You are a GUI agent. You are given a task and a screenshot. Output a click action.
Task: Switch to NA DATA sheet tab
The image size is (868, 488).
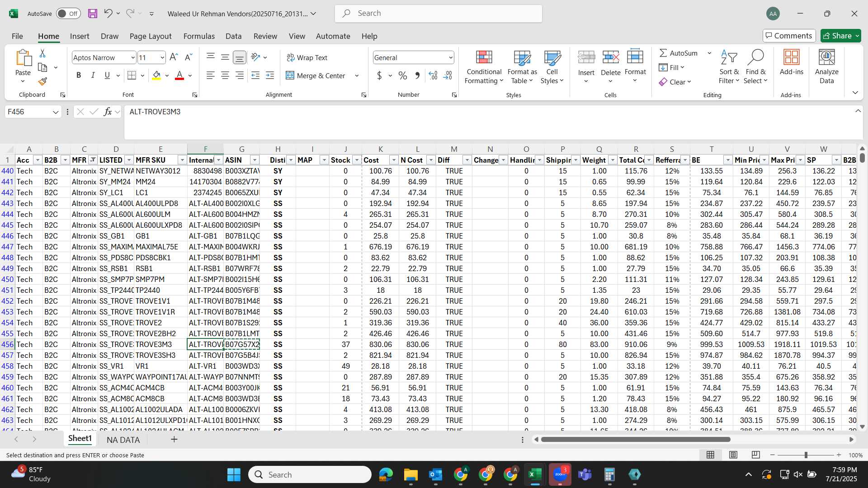(x=123, y=440)
